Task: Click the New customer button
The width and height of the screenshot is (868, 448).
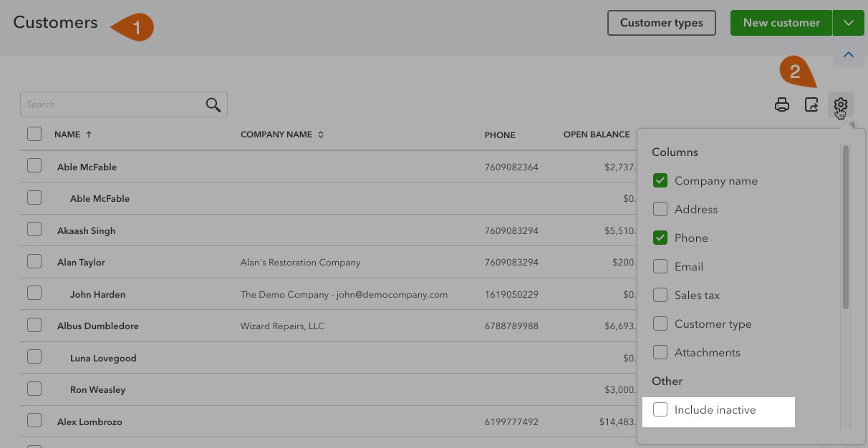Action: click(x=781, y=23)
